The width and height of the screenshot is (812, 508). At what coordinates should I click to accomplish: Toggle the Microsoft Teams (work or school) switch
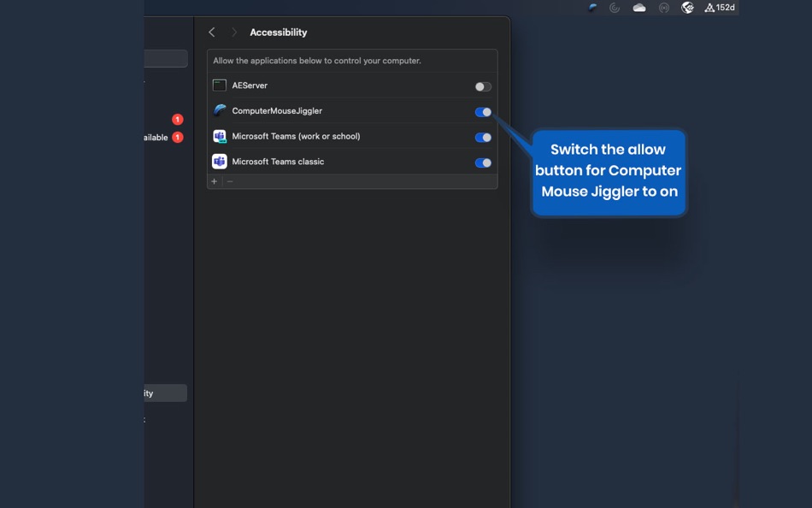483,138
